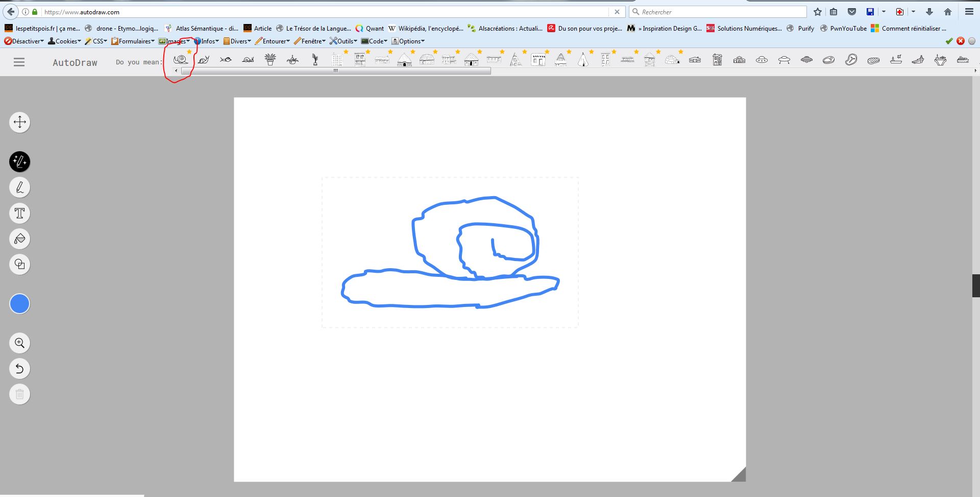Select the move/select arrows tool

coord(20,122)
